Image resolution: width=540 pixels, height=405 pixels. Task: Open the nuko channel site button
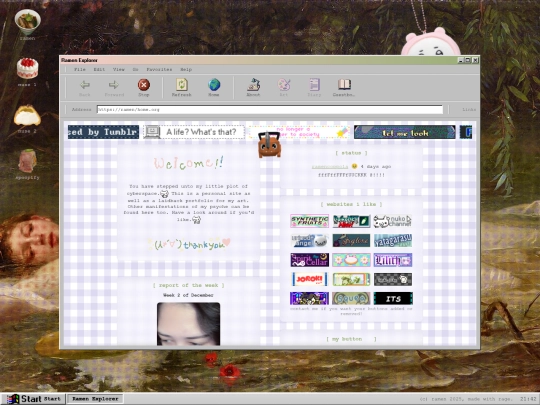coord(393,221)
